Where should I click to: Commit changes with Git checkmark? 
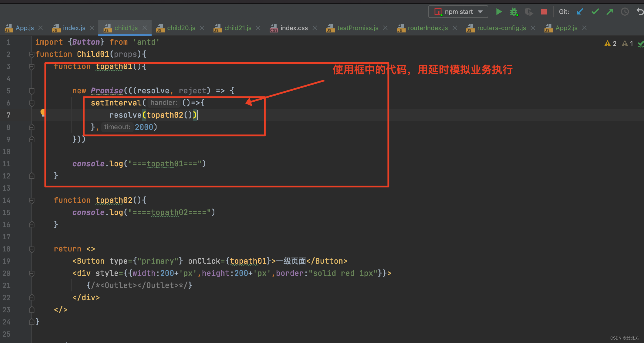[x=595, y=12]
